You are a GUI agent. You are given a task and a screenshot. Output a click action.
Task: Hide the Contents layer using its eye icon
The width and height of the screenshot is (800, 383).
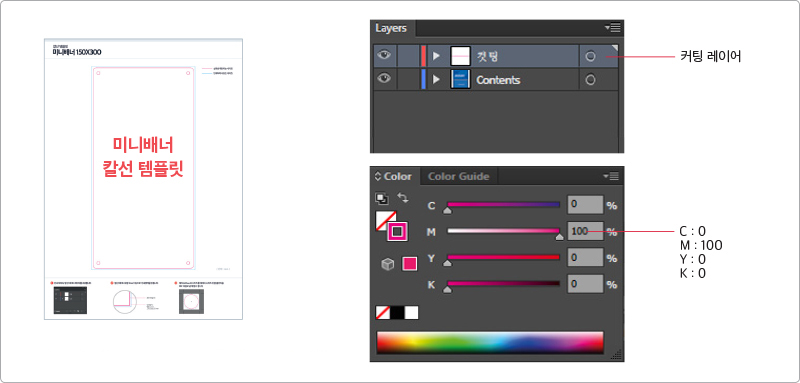[x=384, y=79]
